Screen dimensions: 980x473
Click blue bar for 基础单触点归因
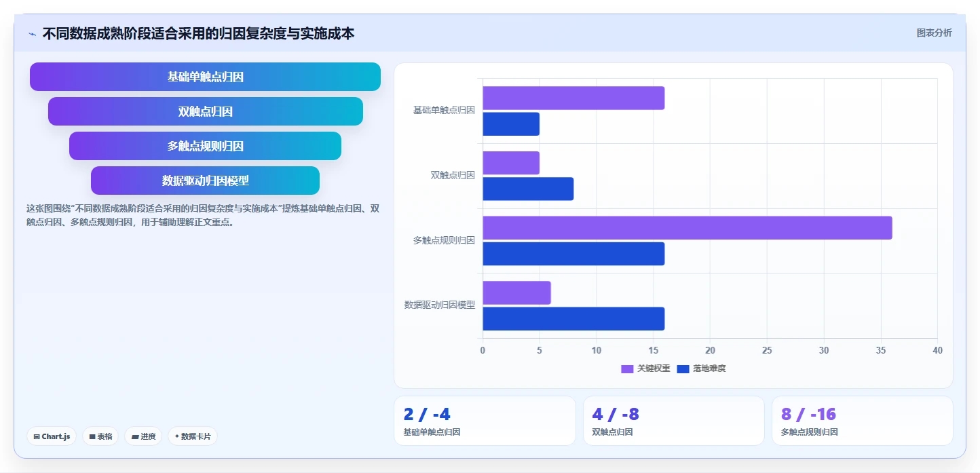(x=511, y=124)
